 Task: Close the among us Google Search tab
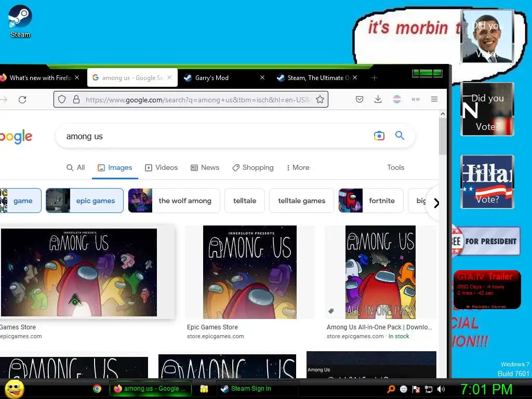(x=169, y=78)
